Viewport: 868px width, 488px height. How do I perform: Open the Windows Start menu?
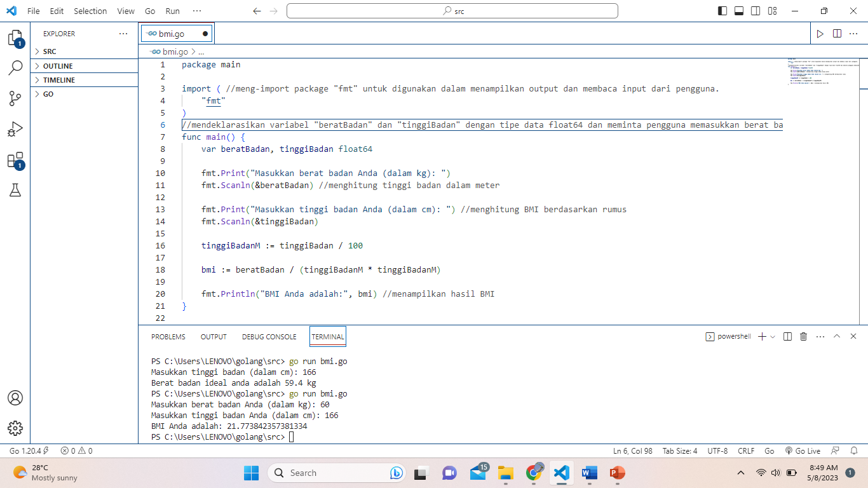coord(251,473)
